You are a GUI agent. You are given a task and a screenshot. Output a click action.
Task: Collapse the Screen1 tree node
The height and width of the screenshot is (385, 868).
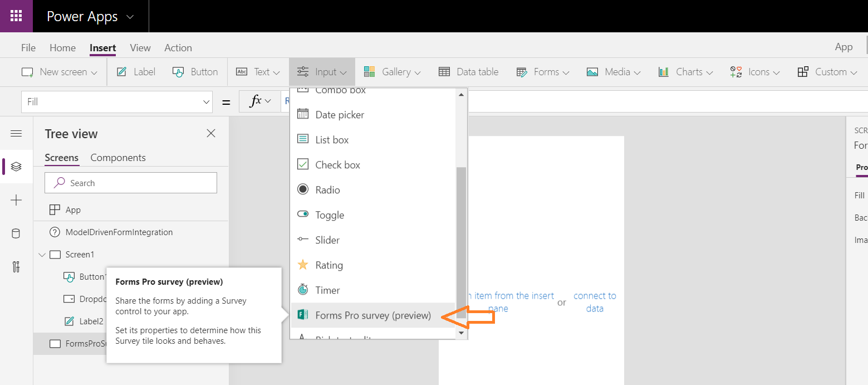pos(42,254)
